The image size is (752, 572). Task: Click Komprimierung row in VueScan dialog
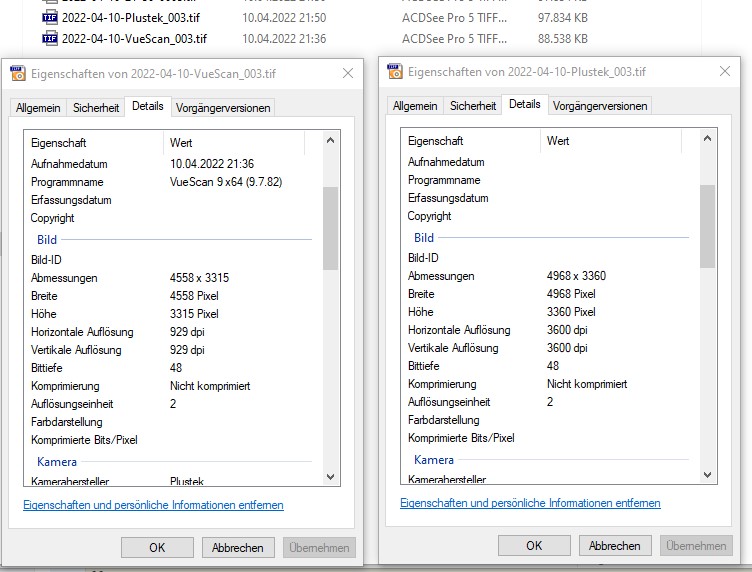click(x=173, y=386)
